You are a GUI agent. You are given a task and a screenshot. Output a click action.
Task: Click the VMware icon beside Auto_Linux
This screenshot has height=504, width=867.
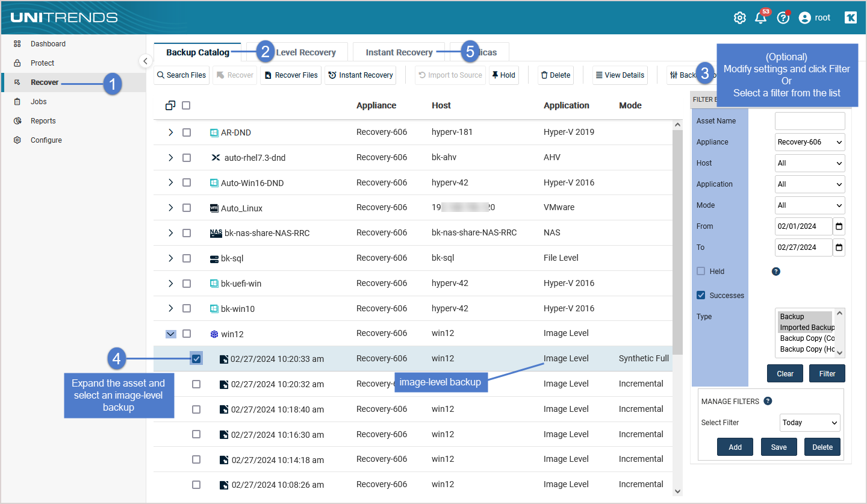pos(214,208)
